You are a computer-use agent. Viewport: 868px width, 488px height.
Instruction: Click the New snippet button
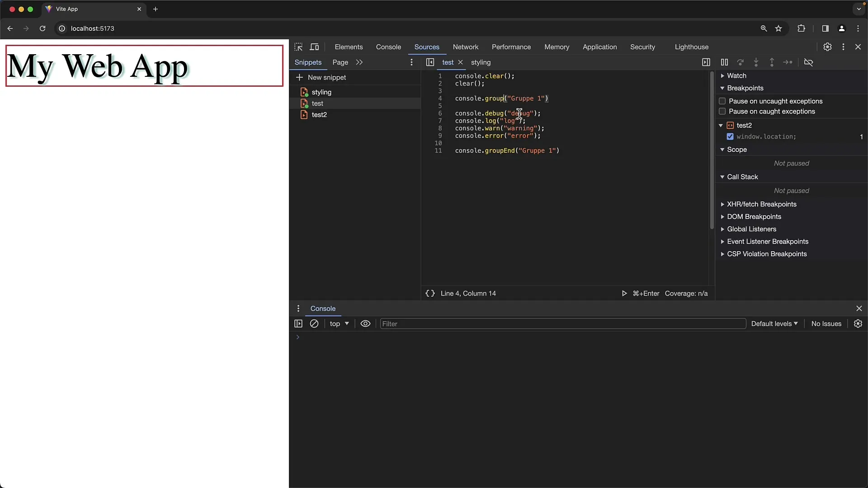321,77
